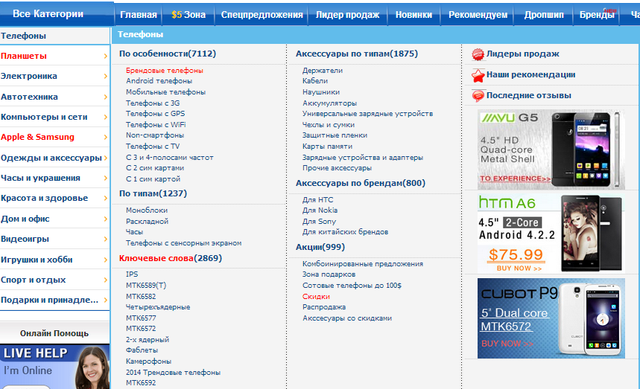The image size is (640, 389).
Task: Open the Телефоны с WiFi link
Action: (x=156, y=125)
